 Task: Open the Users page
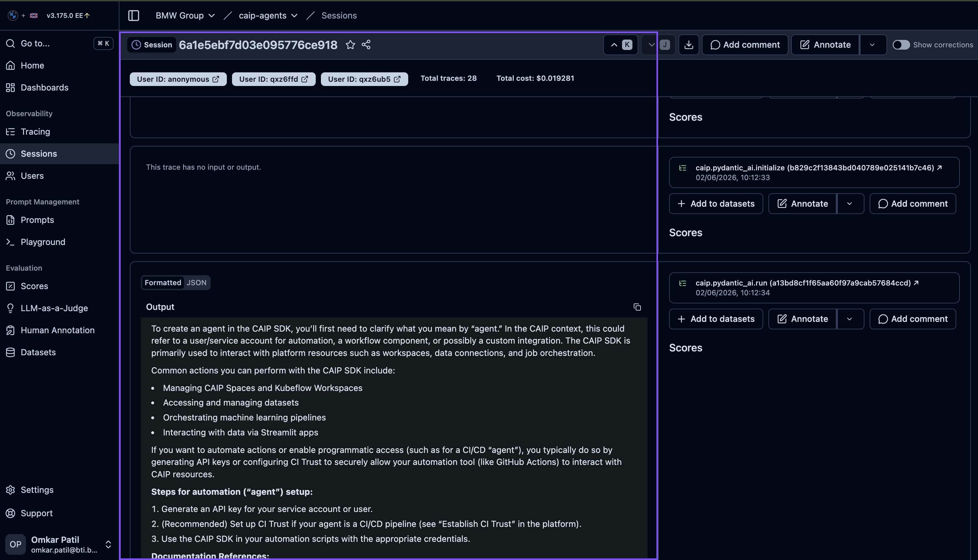click(x=59, y=176)
